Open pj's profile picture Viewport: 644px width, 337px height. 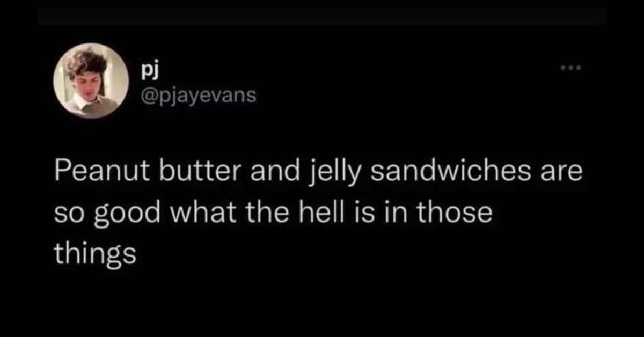coord(91,80)
